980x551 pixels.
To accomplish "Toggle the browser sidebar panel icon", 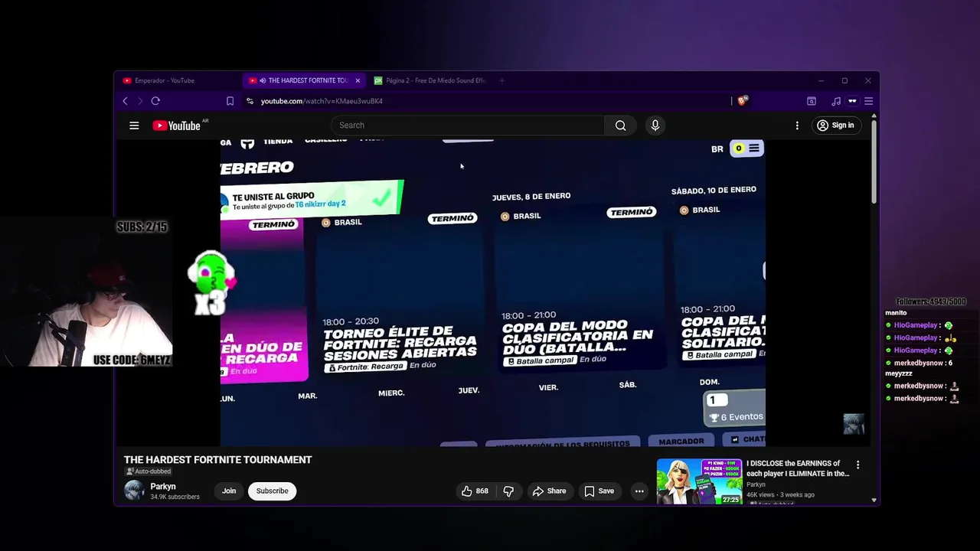I will [x=812, y=101].
